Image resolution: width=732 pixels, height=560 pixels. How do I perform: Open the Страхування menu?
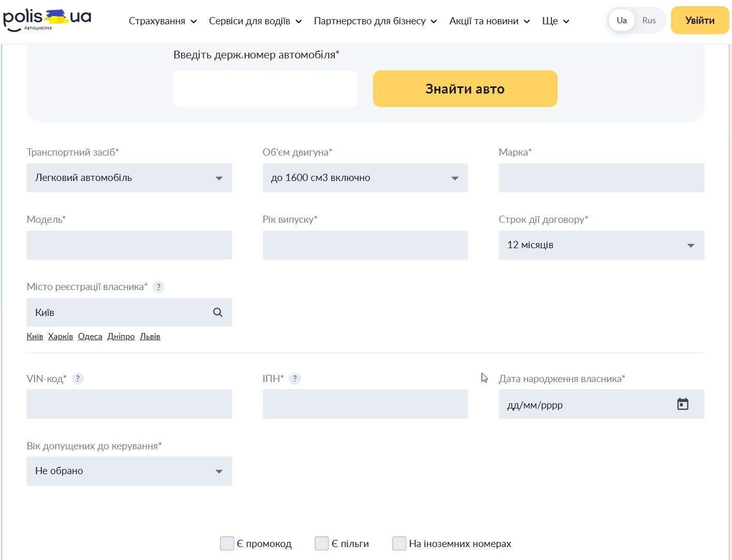pyautogui.click(x=162, y=21)
